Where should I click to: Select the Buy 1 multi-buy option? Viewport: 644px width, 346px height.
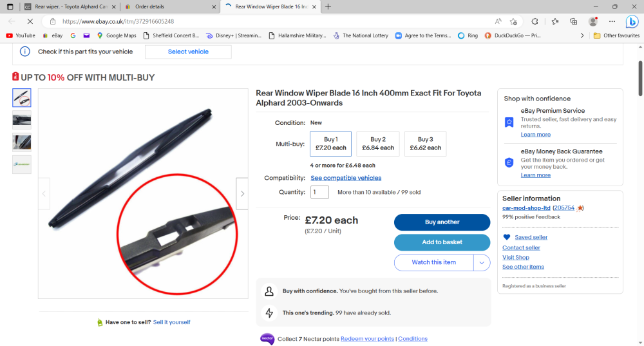[330, 144]
